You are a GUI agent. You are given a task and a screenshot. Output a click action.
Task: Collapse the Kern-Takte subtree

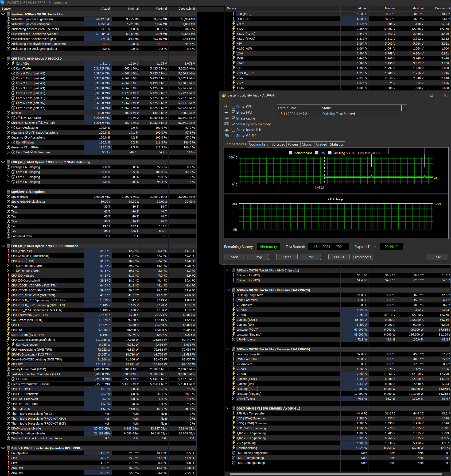click(8, 69)
